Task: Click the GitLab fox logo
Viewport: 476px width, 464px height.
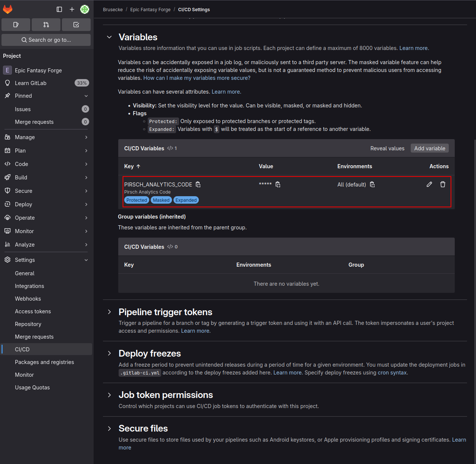Action: pyautogui.click(x=8, y=9)
